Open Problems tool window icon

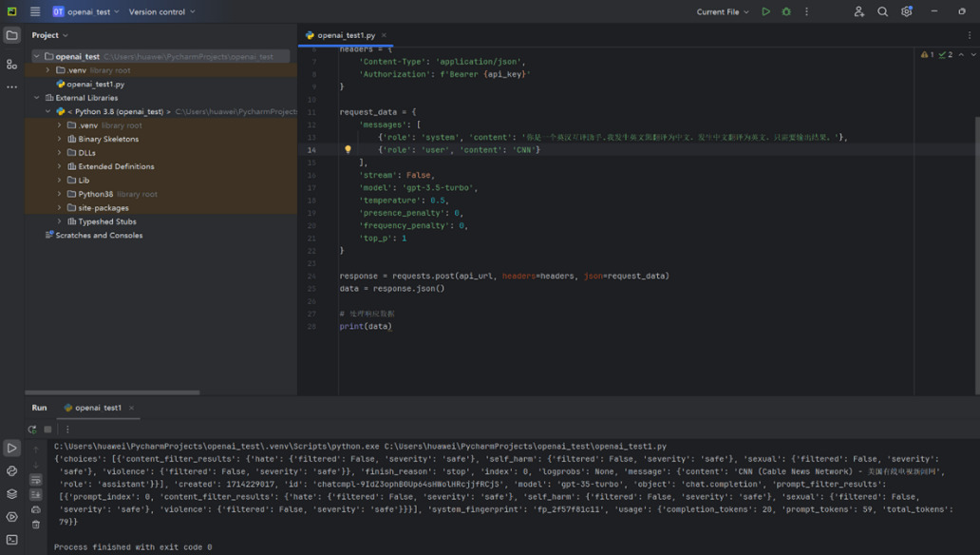[12, 517]
